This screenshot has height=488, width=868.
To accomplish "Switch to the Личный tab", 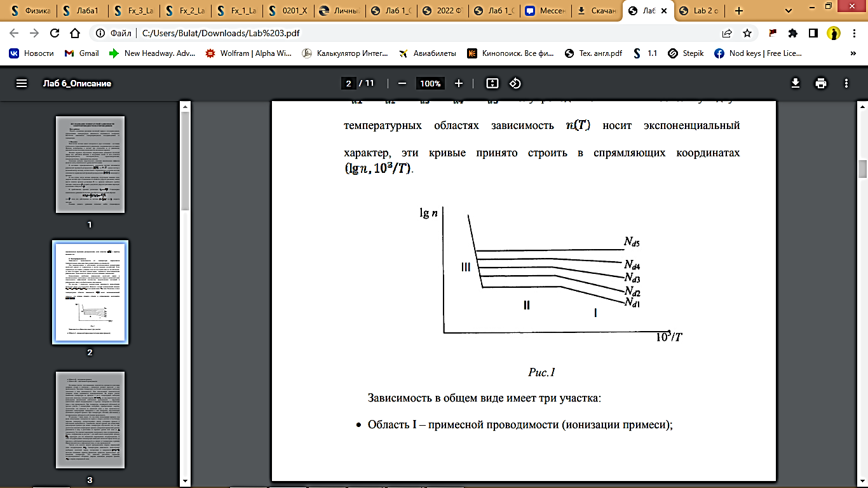I will tap(341, 11).
